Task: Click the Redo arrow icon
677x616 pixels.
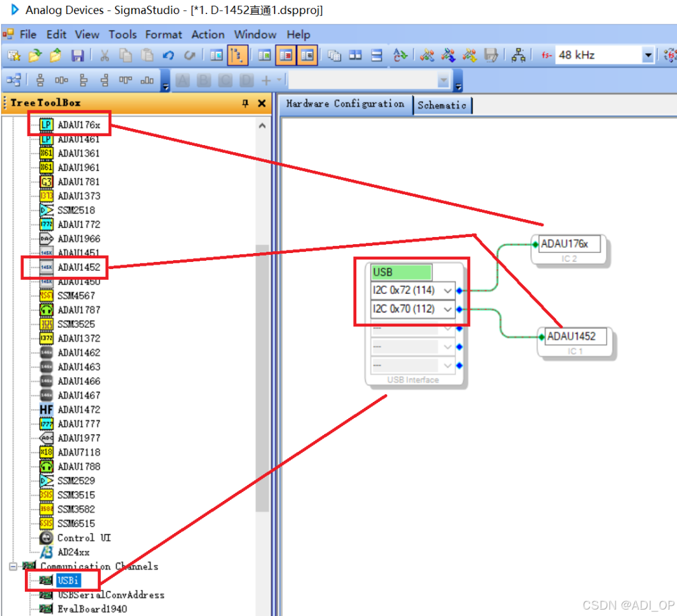Action: tap(190, 56)
